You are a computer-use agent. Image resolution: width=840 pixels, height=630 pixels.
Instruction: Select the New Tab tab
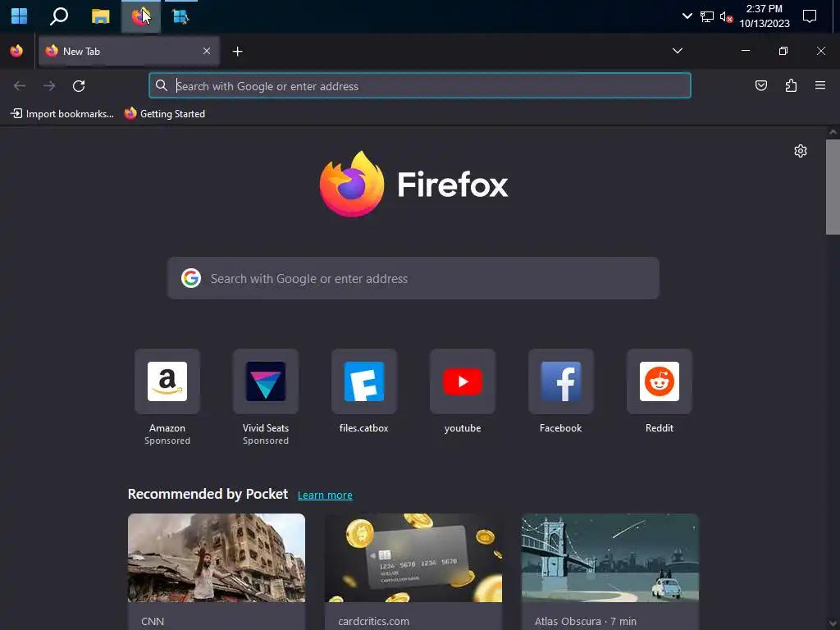coord(129,51)
